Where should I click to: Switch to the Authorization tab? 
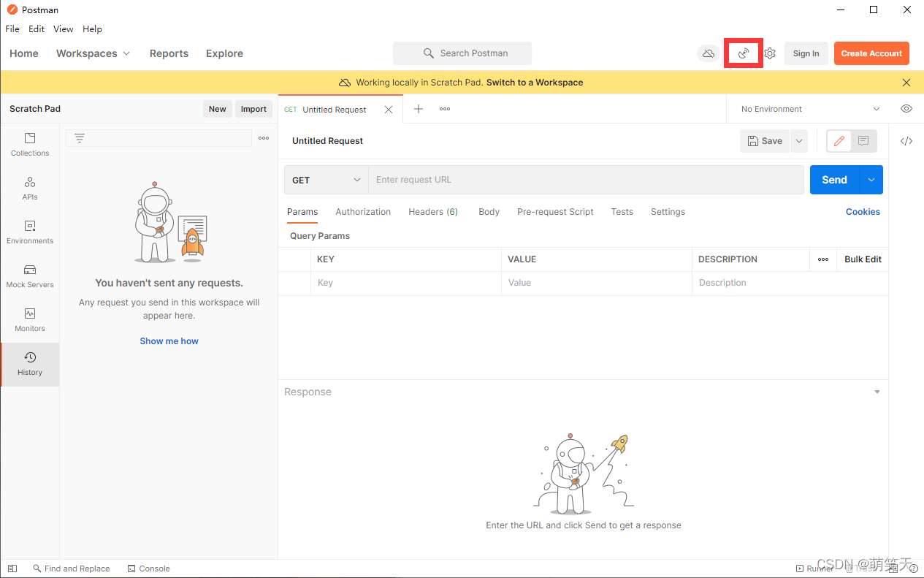(363, 212)
